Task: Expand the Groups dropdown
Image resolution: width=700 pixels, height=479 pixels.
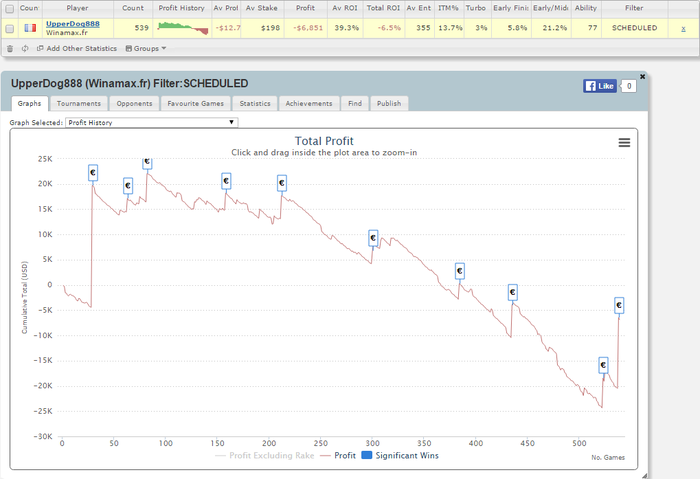Action: click(x=146, y=49)
